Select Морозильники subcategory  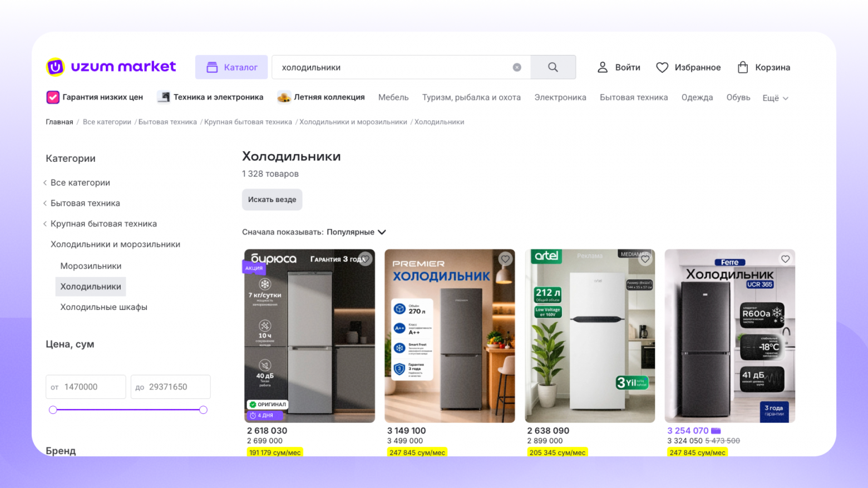click(x=91, y=266)
